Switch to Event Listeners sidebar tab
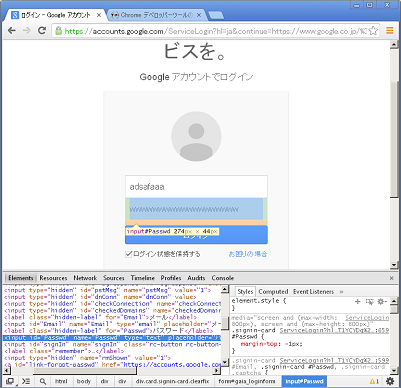Viewport: 401px width, 388px height. [313, 292]
